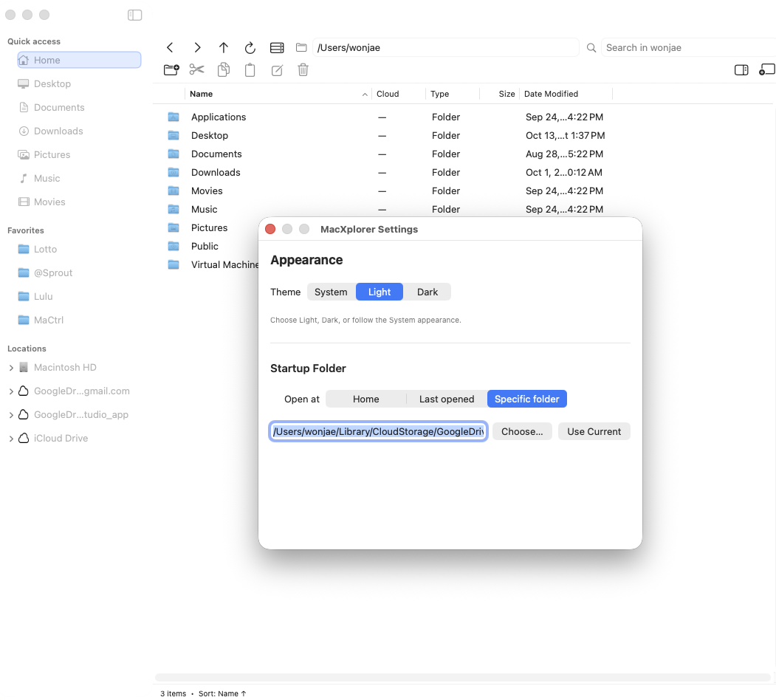Go back to the previous folder

[x=171, y=47]
